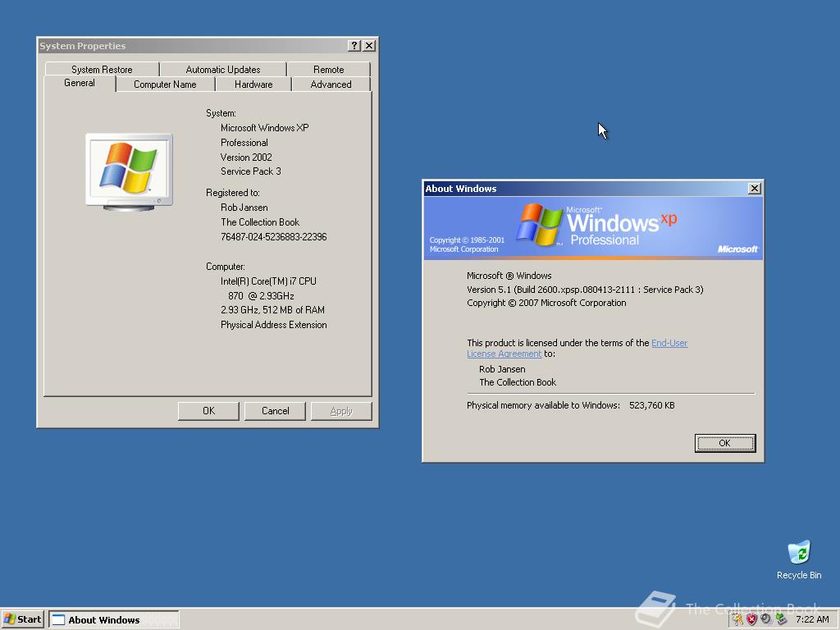Viewport: 840px width, 630px height.
Task: Click the 'Version 5.1 (Build 2600...' line
Action: click(x=585, y=290)
